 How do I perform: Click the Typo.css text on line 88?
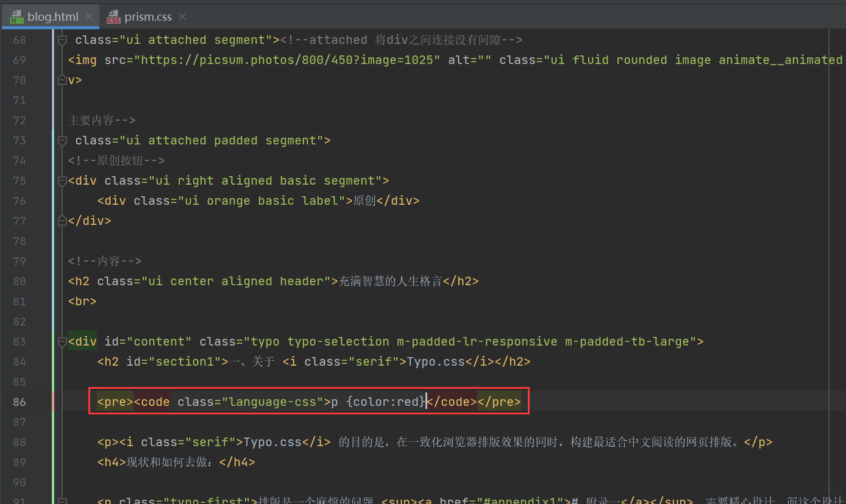272,442
